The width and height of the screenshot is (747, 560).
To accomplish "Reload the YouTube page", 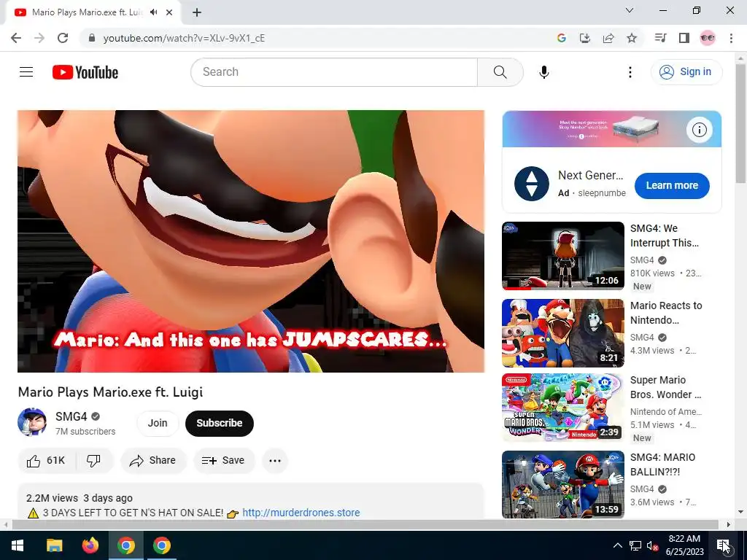I will (63, 38).
